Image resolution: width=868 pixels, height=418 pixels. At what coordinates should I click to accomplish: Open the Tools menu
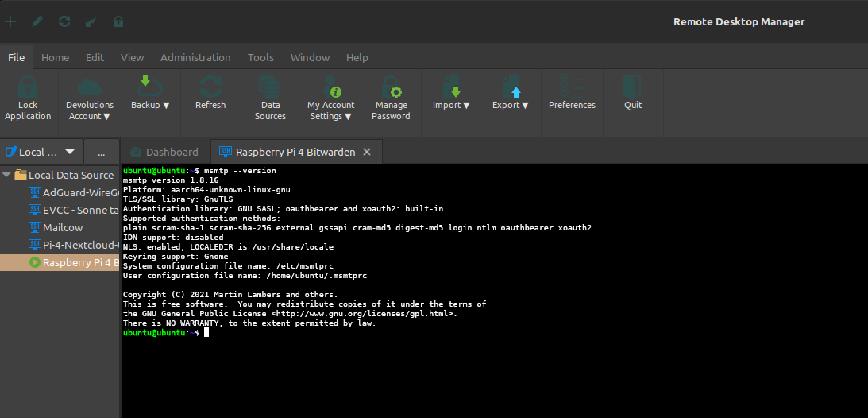tap(260, 57)
